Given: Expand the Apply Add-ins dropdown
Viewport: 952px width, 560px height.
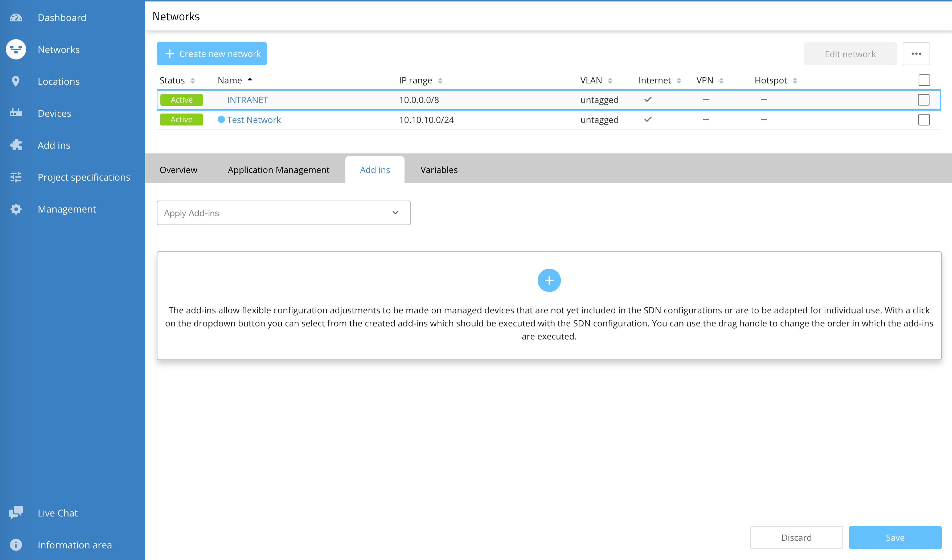Looking at the screenshot, I should tap(283, 213).
